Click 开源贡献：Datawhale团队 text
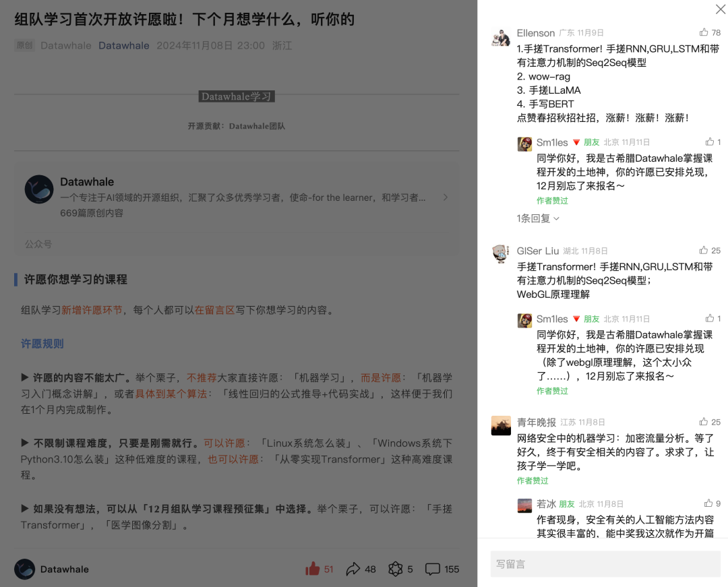Screen dimensions: 728x587 point(237,126)
